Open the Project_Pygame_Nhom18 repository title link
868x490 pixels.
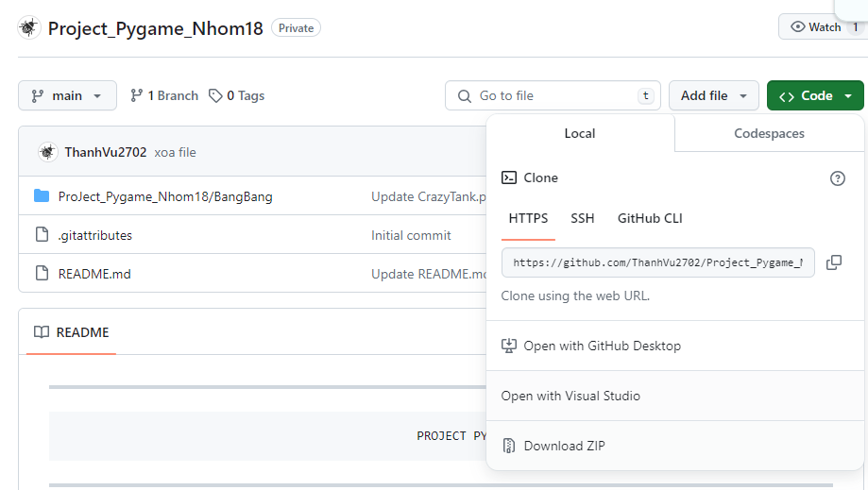155,28
